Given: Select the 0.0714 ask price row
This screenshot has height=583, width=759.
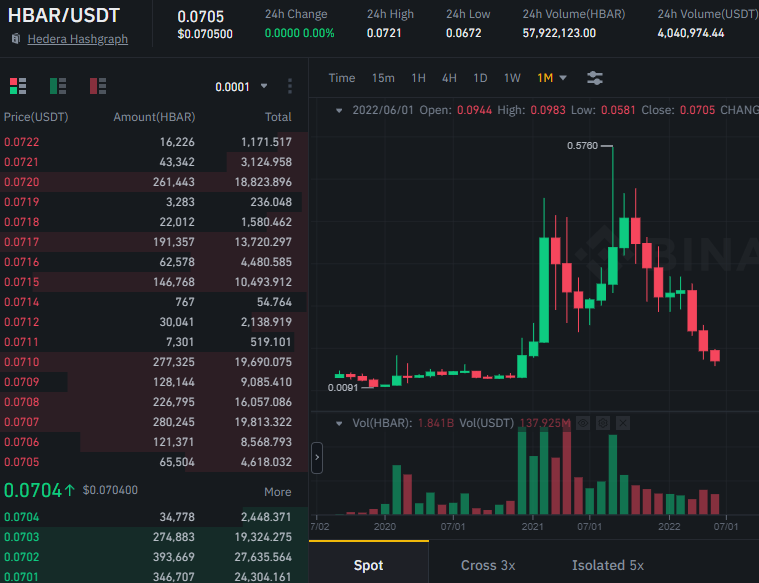Looking at the screenshot, I should point(154,302).
